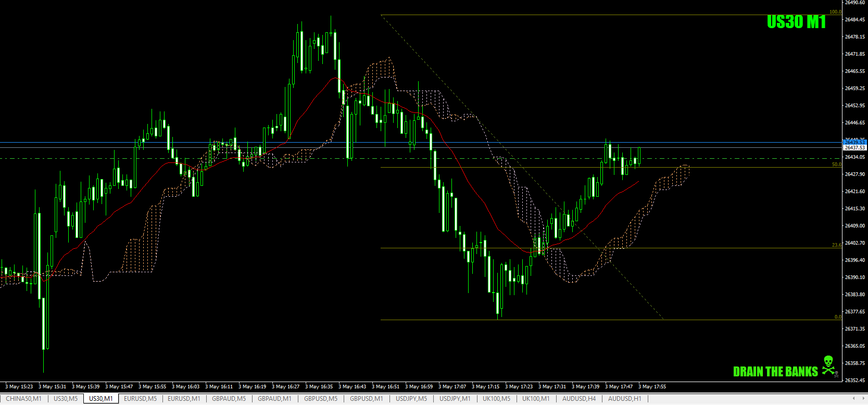Viewport: 868px width, 405px height.
Task: Go to the EURUSD,M5 chart tab
Action: (x=140, y=399)
